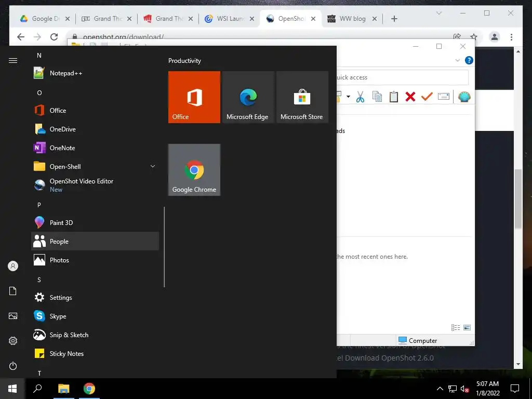Jump to letter N group header
Screen dimensions: 532x399
(39, 55)
